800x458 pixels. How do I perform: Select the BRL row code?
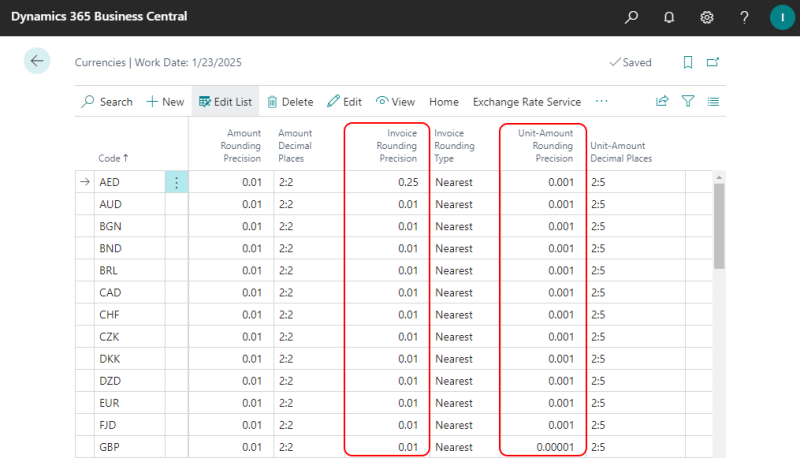click(x=108, y=270)
